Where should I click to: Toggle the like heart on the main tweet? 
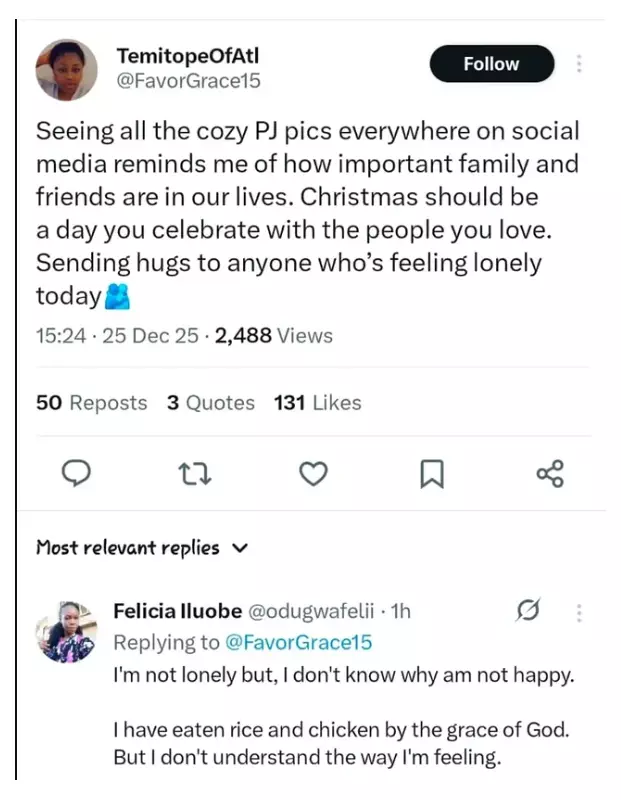[x=314, y=473]
